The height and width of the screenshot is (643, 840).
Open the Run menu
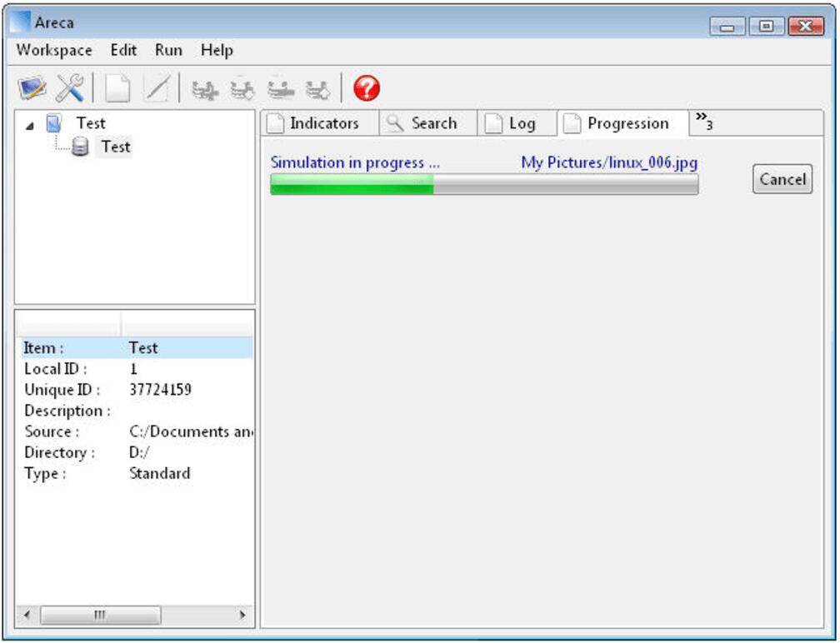tap(168, 50)
